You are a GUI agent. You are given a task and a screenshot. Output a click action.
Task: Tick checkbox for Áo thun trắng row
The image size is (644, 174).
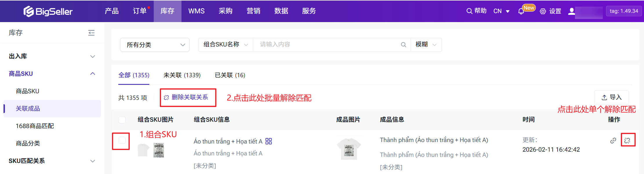[122, 140]
